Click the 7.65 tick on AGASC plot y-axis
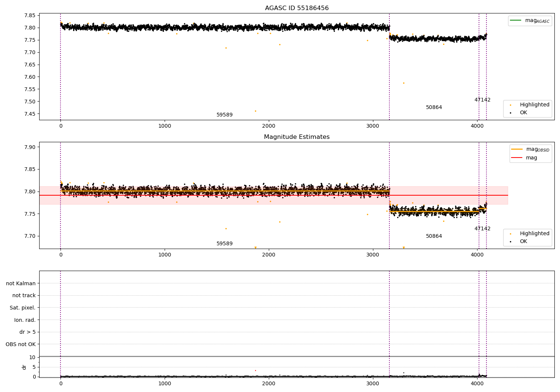 tap(30, 65)
